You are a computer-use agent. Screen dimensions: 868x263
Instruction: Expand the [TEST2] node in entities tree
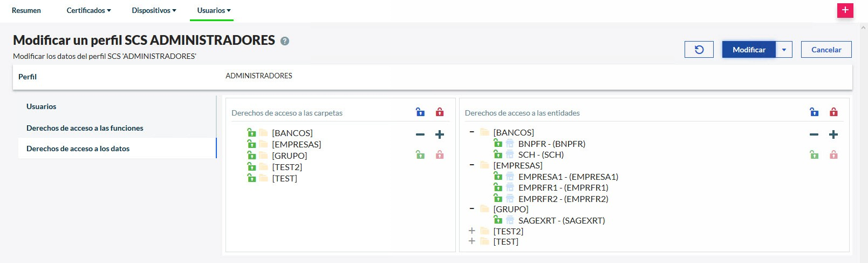(472, 231)
